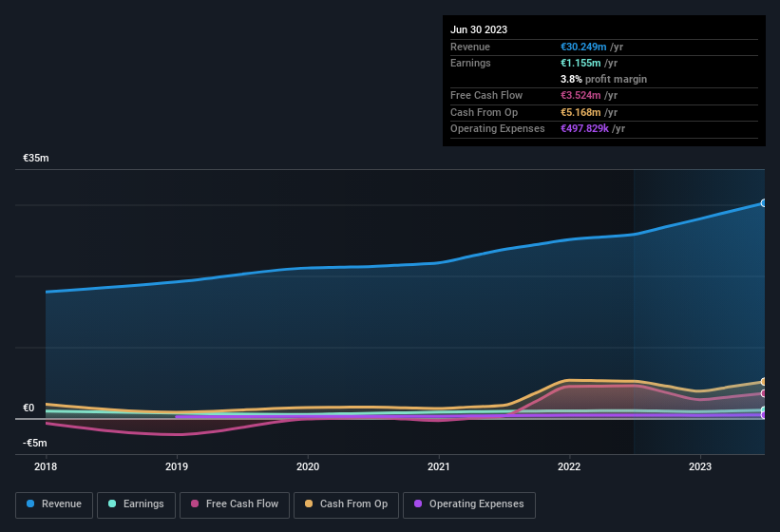Click the €497.829k operating expenses value

tap(584, 128)
